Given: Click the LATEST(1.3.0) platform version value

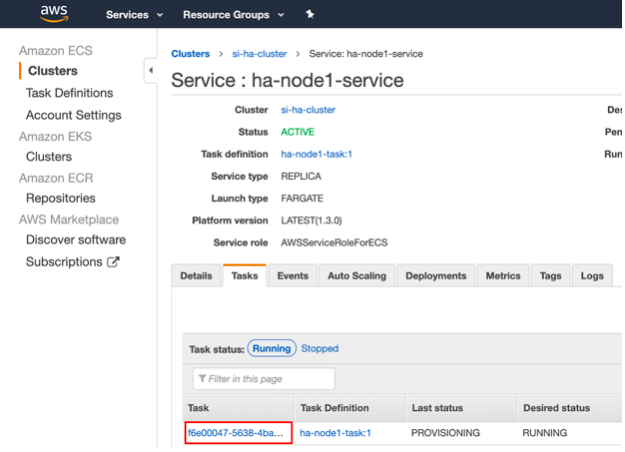Looking at the screenshot, I should (311, 220).
